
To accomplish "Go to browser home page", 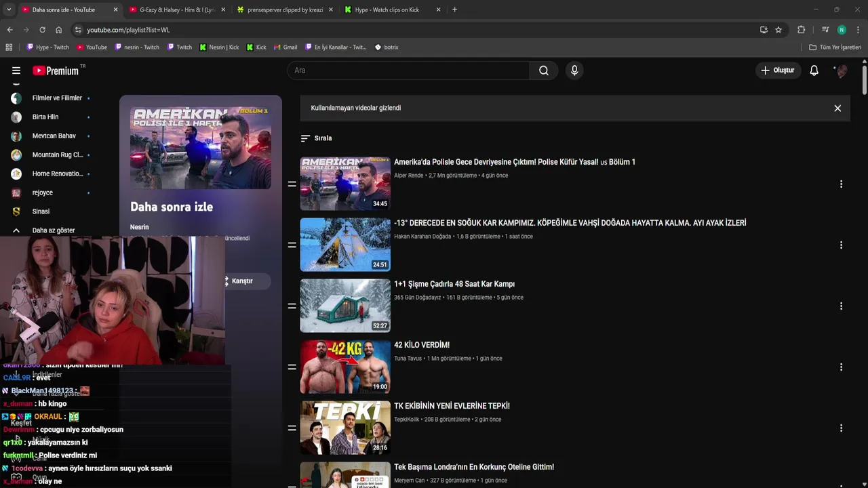I will click(58, 30).
